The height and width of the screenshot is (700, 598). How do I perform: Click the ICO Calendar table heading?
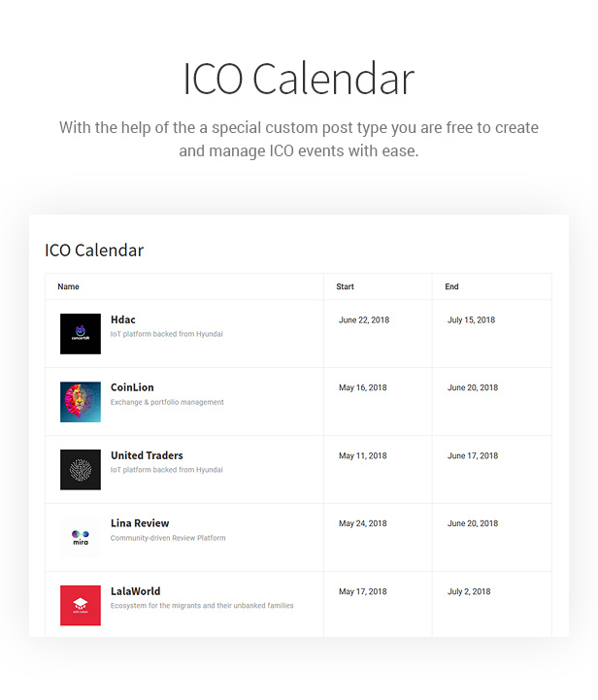tap(94, 250)
